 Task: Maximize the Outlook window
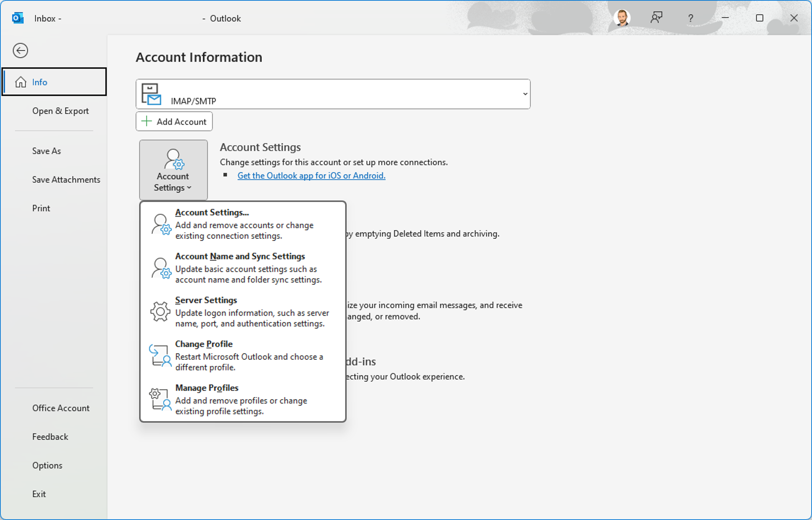coord(760,18)
